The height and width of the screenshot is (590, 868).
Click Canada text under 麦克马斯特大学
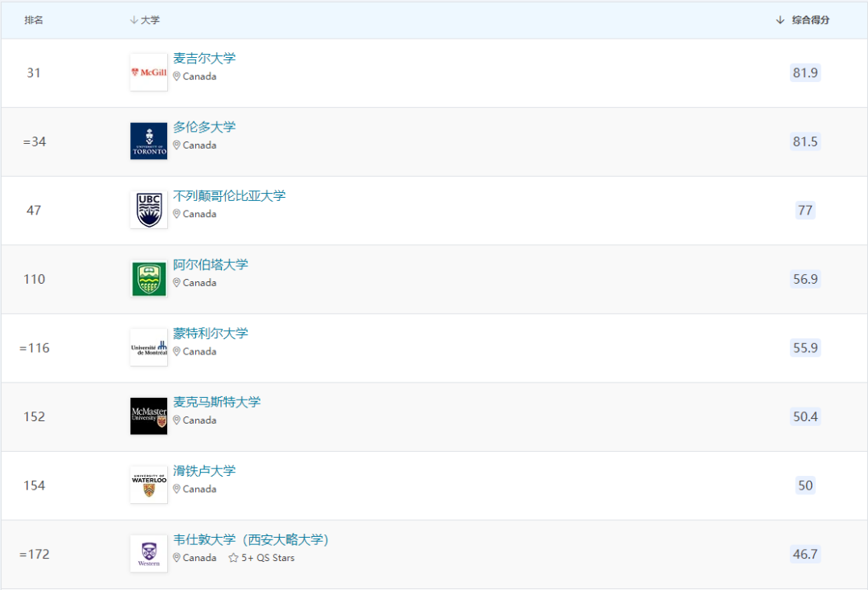tap(200, 420)
